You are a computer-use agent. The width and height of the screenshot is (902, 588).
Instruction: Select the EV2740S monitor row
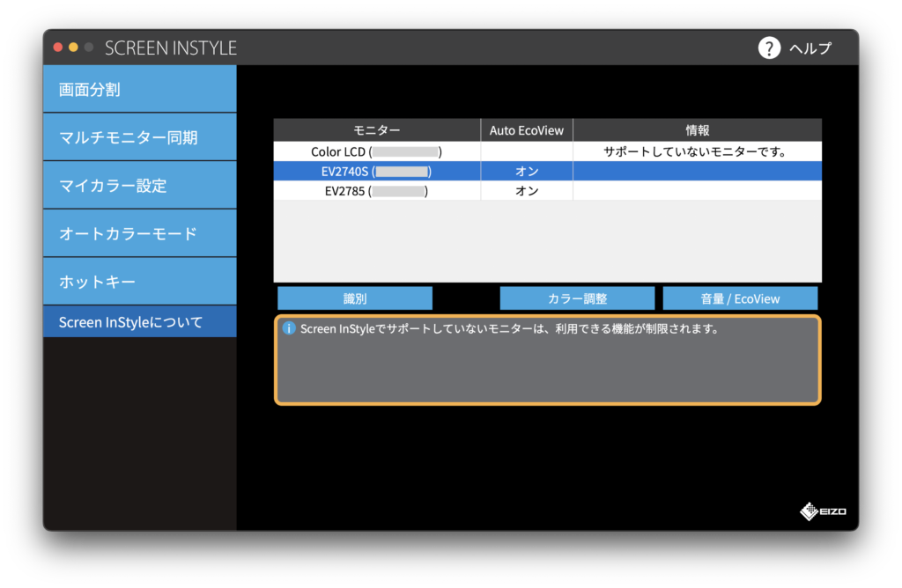pyautogui.click(x=376, y=171)
